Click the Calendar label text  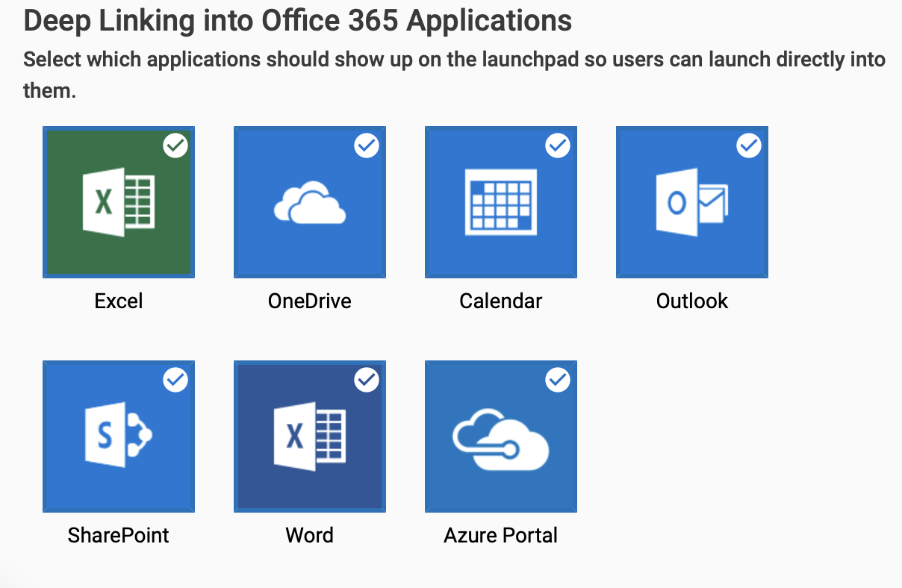(x=501, y=301)
